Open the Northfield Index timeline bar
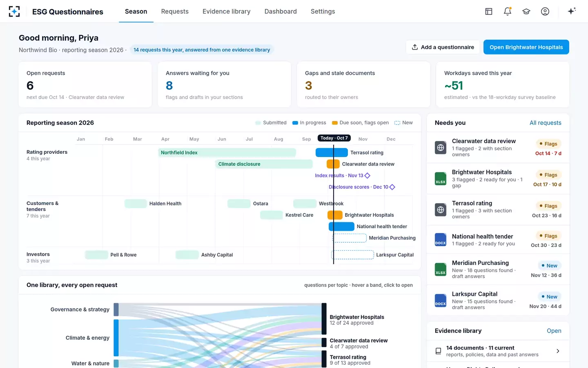This screenshot has height=368, width=588. [x=227, y=153]
